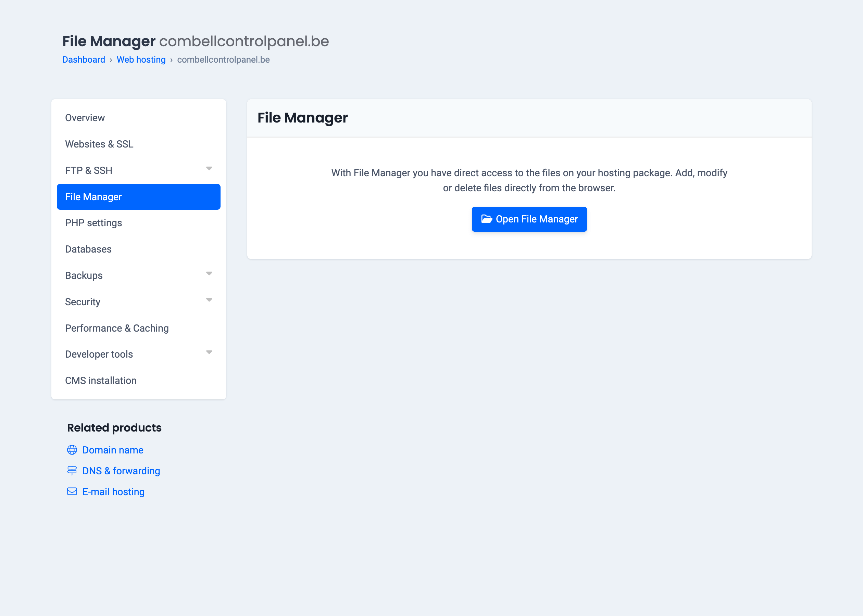The height and width of the screenshot is (616, 863).
Task: Click the globe icon next to Domain name
Action: [x=72, y=450]
